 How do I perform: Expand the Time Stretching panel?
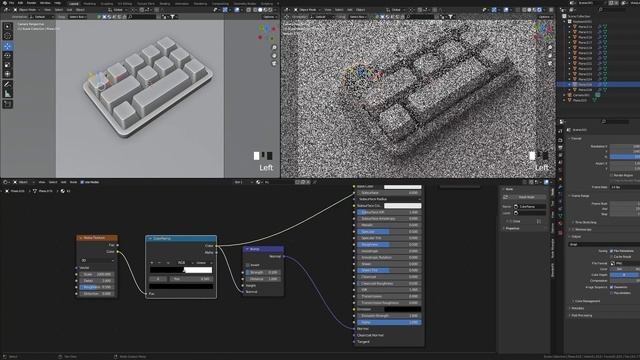point(585,222)
